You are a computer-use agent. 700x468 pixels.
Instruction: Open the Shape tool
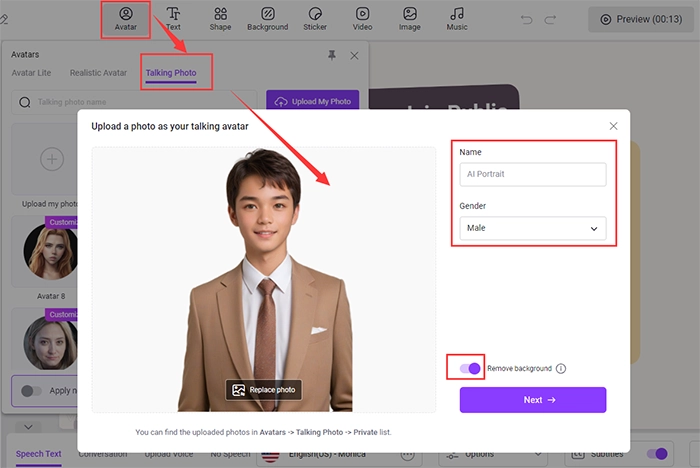(x=220, y=18)
